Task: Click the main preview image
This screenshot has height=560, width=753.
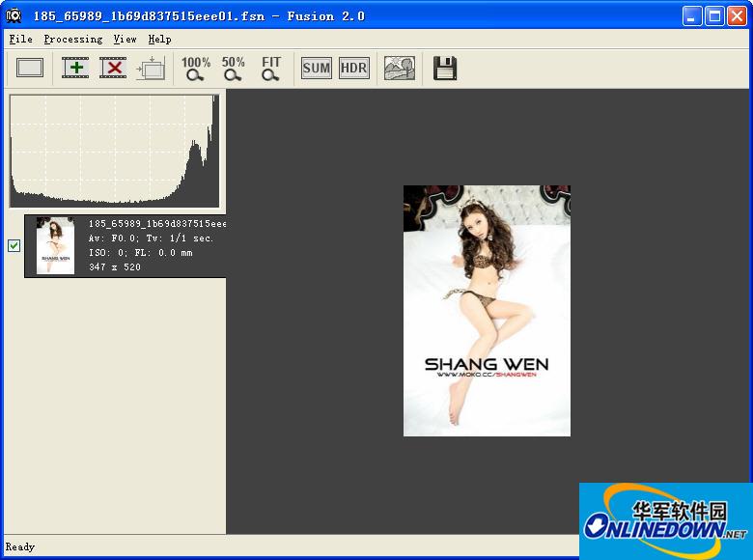Action: pyautogui.click(x=487, y=311)
